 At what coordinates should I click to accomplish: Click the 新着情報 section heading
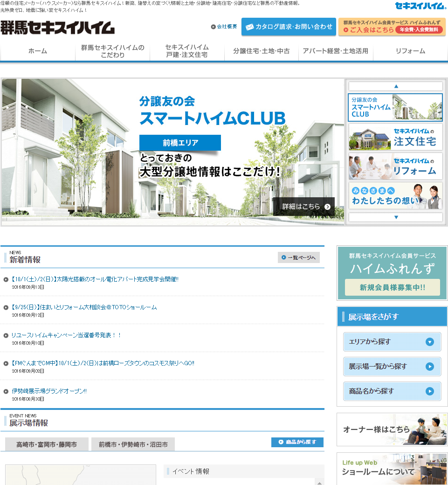(x=25, y=260)
